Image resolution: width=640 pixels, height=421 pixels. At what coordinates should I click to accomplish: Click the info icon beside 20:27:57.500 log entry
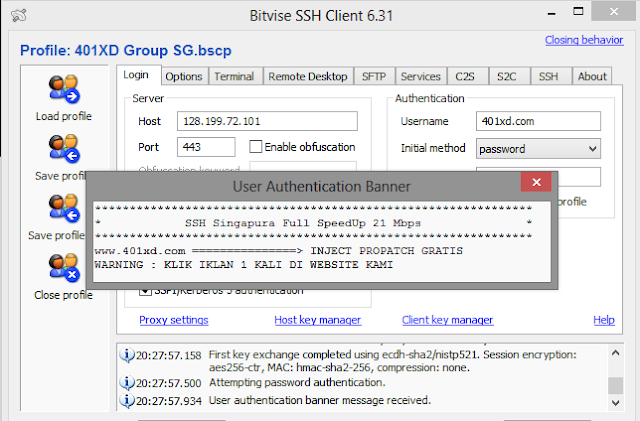127,383
